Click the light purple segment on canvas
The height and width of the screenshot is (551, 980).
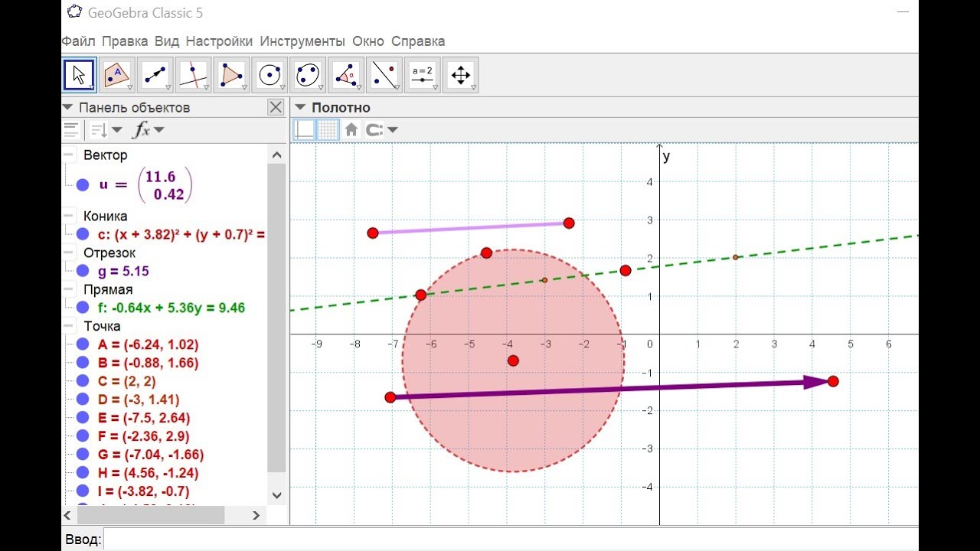(x=471, y=228)
